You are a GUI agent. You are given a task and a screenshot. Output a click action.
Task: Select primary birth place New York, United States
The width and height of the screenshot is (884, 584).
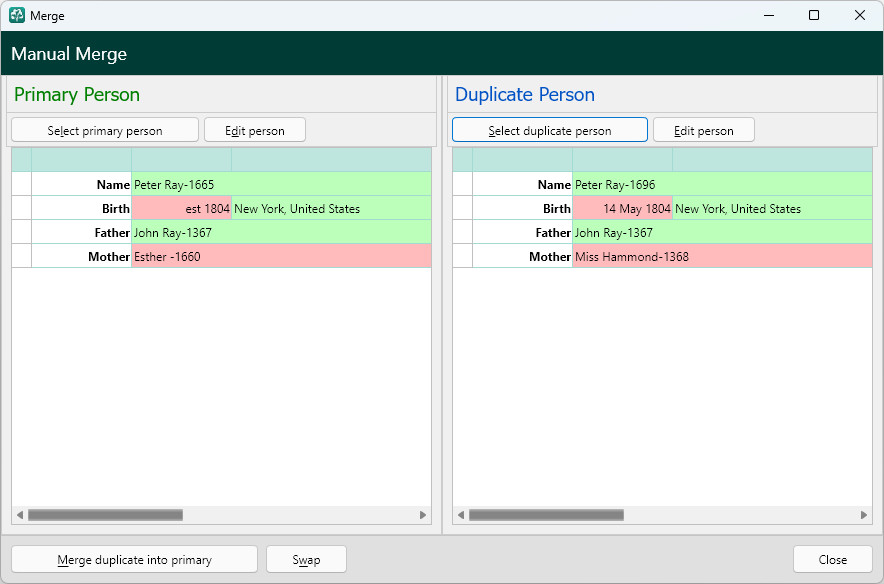coord(332,209)
